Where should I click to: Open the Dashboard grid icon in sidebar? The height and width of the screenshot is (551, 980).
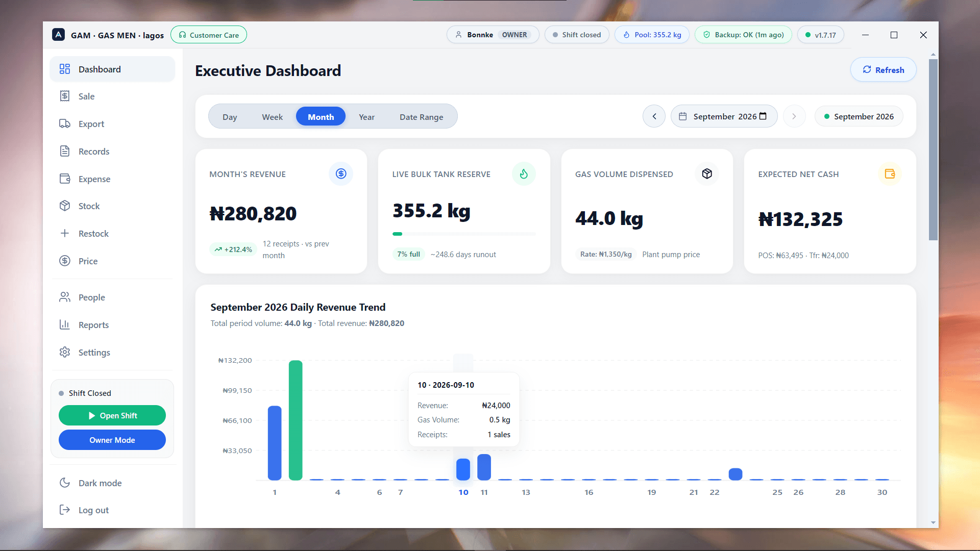[64, 69]
